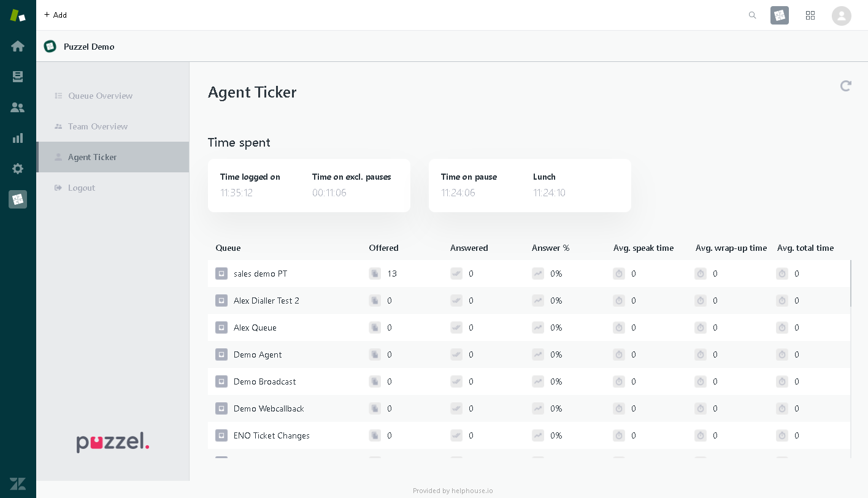868x498 pixels.
Task: Open the Admin gear icon
Action: pos(18,169)
